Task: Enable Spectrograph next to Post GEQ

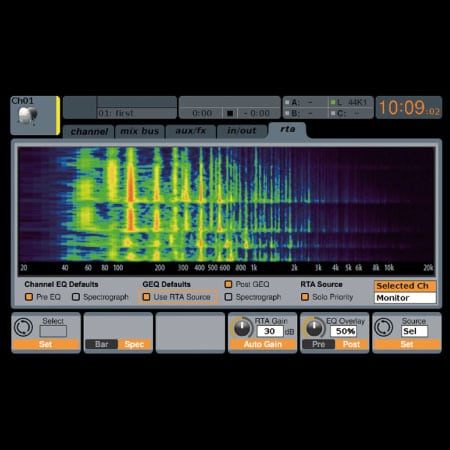Action: tap(228, 297)
